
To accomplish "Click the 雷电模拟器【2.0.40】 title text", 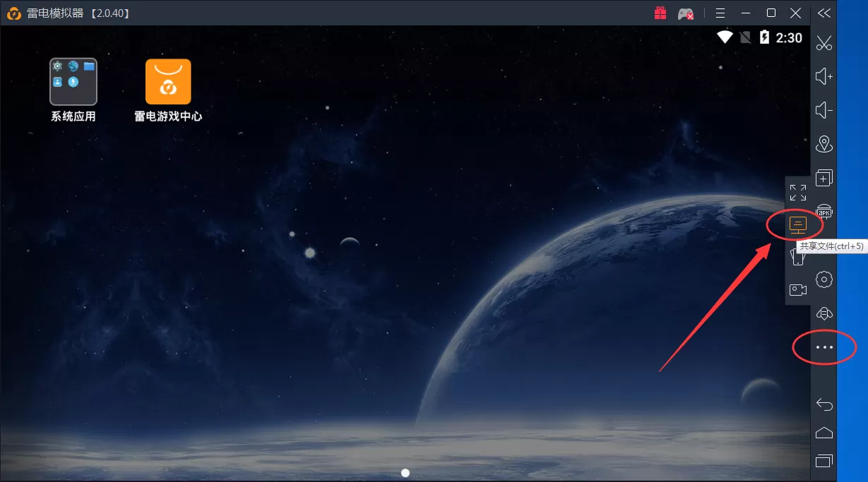I will pyautogui.click(x=80, y=13).
